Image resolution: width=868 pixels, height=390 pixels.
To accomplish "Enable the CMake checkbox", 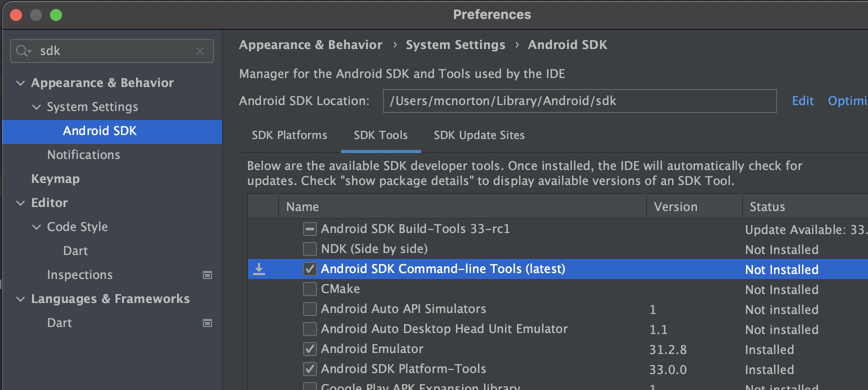I will (x=310, y=289).
